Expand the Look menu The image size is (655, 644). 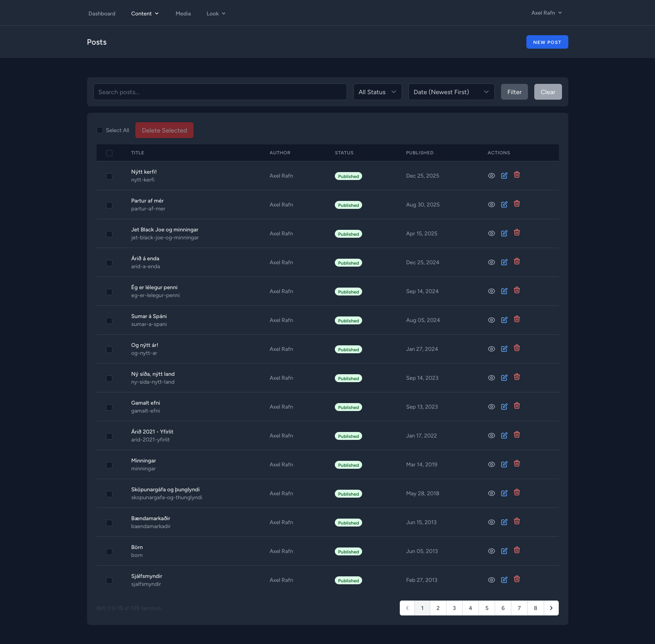(216, 13)
